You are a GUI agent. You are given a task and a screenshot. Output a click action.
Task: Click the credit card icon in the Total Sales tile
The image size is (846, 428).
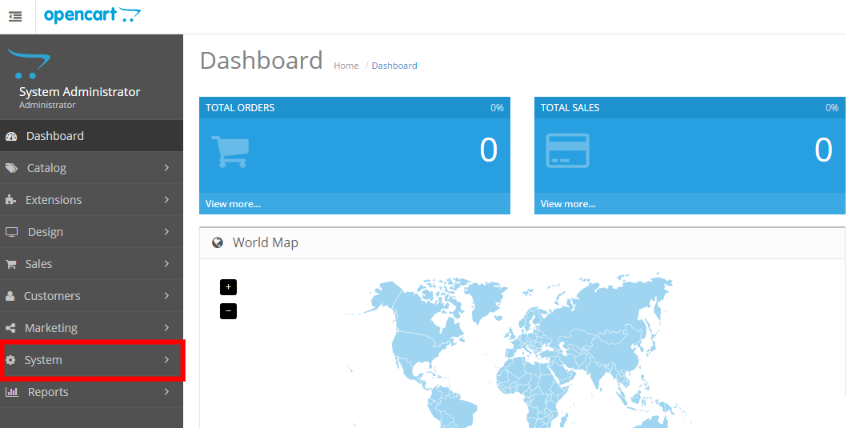568,151
